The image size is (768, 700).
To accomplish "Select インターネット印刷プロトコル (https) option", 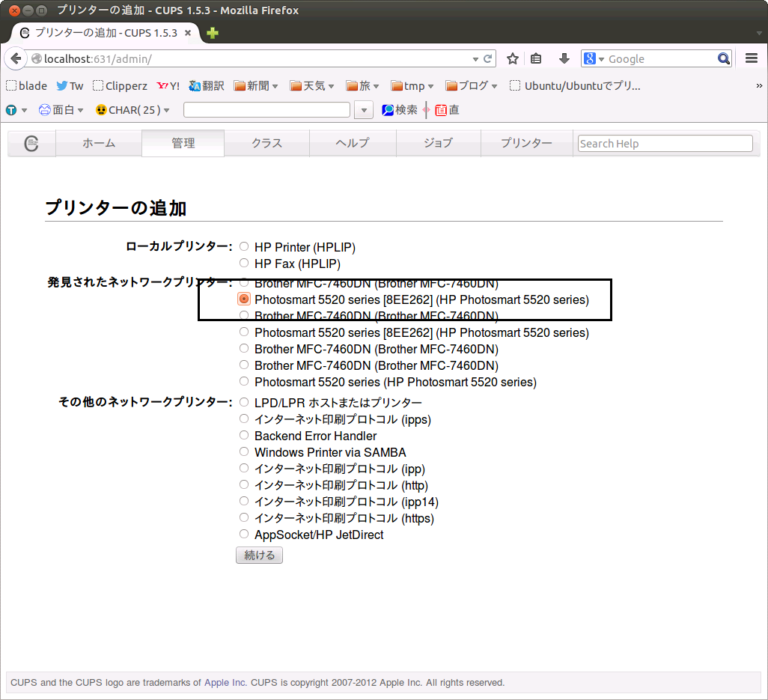I will pos(244,518).
